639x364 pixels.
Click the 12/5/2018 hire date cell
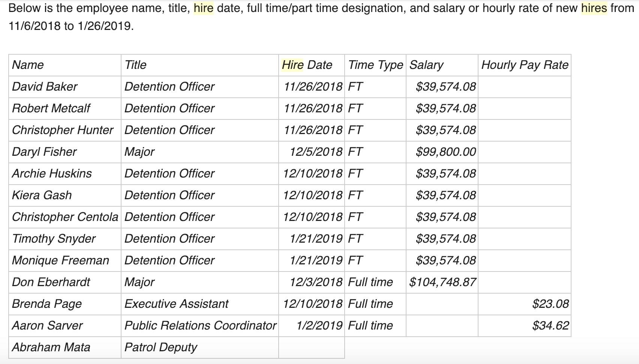(x=312, y=152)
